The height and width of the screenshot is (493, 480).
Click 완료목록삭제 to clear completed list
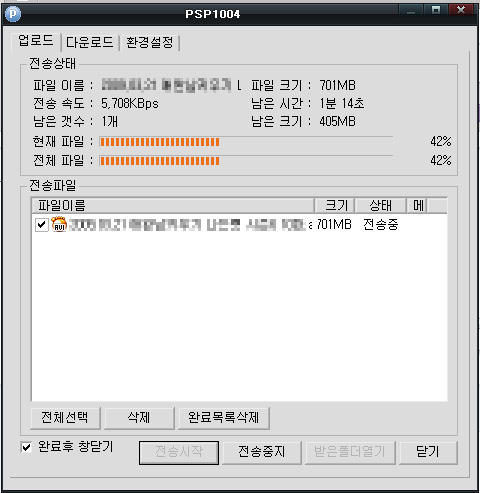pos(224,417)
